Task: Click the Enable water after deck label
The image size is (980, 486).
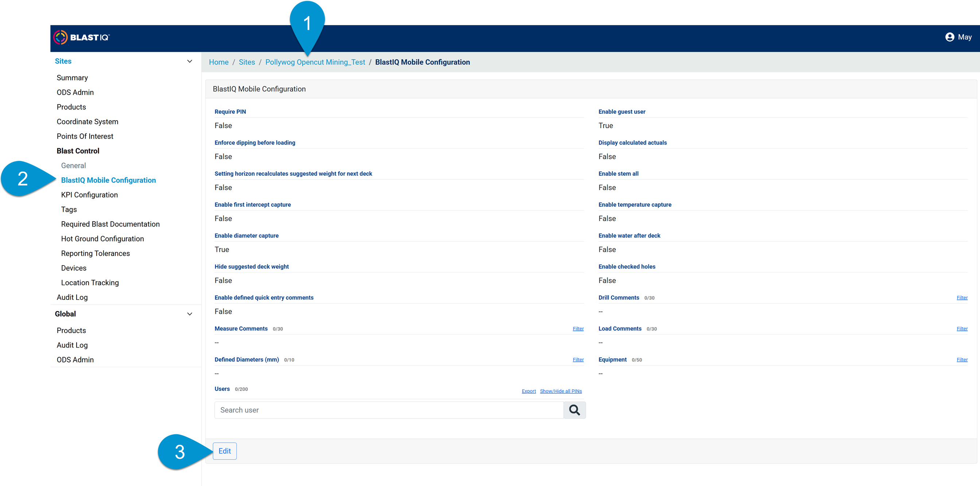Action: [630, 235]
